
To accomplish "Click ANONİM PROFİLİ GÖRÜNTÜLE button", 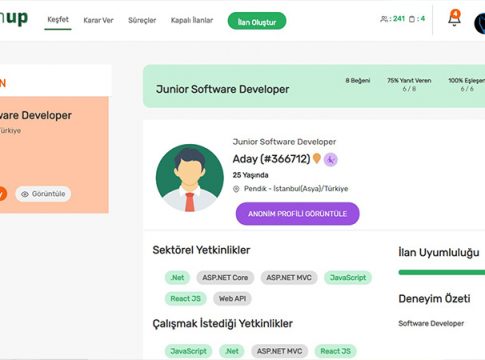I will pyautogui.click(x=297, y=214).
